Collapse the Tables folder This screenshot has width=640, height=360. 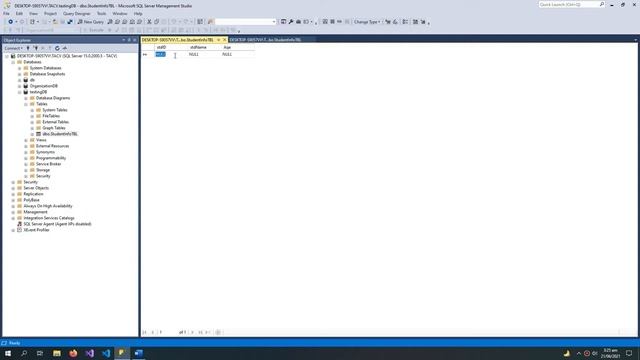click(x=26, y=104)
